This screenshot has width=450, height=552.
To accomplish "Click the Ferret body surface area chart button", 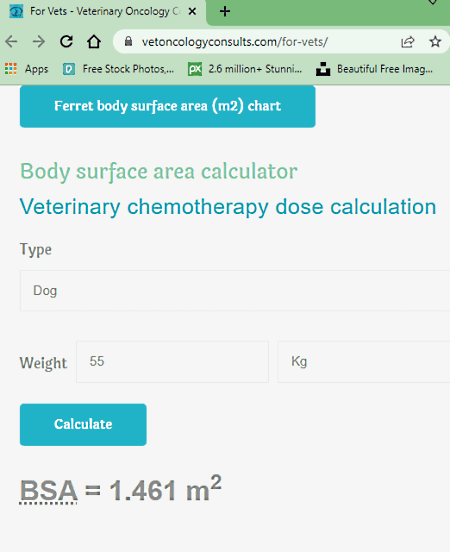I will [x=168, y=106].
